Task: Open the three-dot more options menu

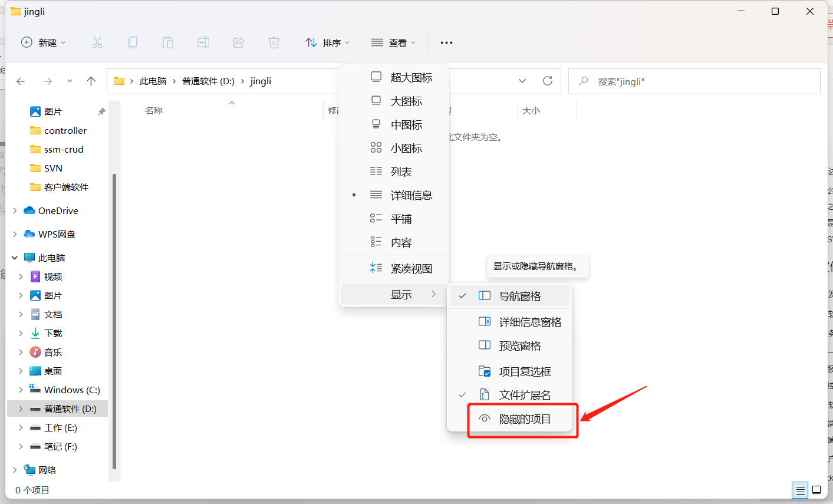Action: 446,42
